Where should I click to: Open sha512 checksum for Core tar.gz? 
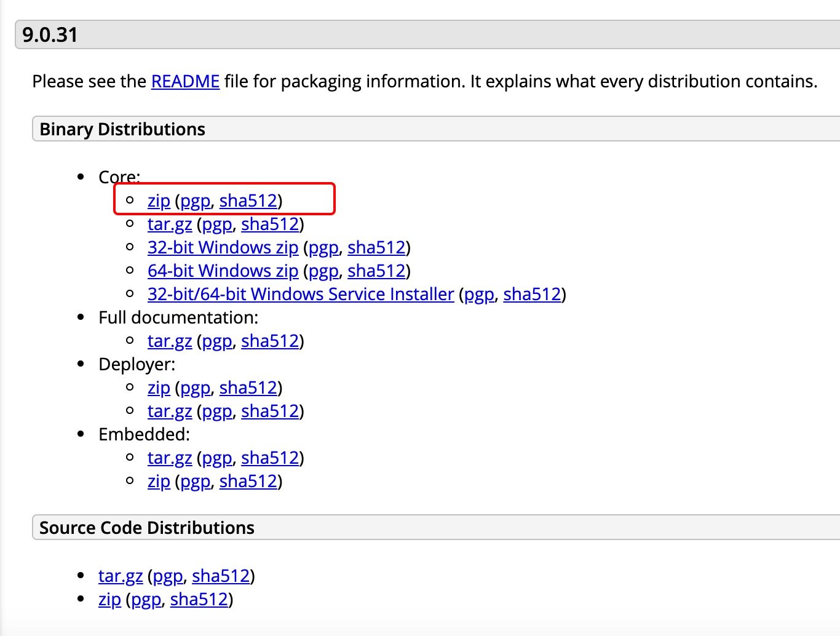coord(270,224)
